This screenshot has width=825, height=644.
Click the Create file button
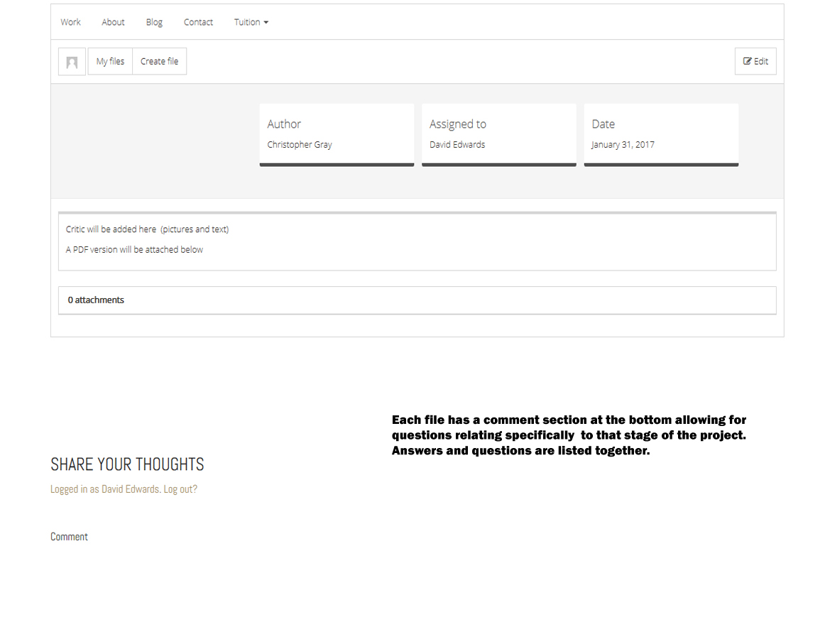160,61
